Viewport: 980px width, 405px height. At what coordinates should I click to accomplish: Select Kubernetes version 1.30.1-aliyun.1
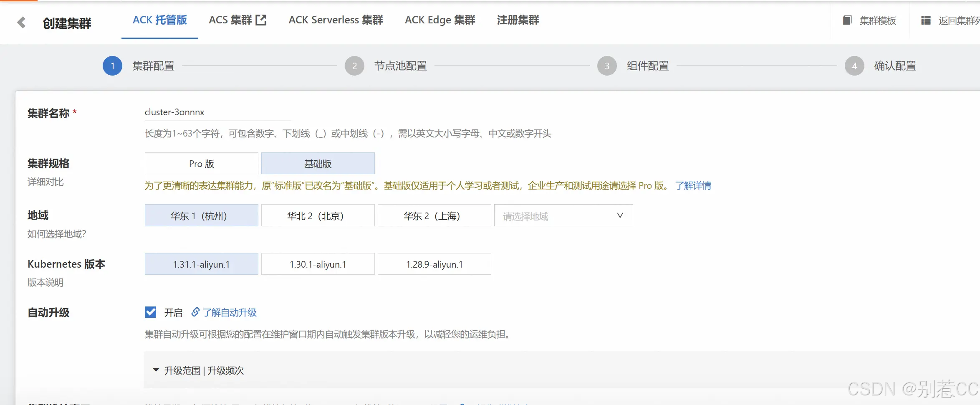tap(318, 264)
